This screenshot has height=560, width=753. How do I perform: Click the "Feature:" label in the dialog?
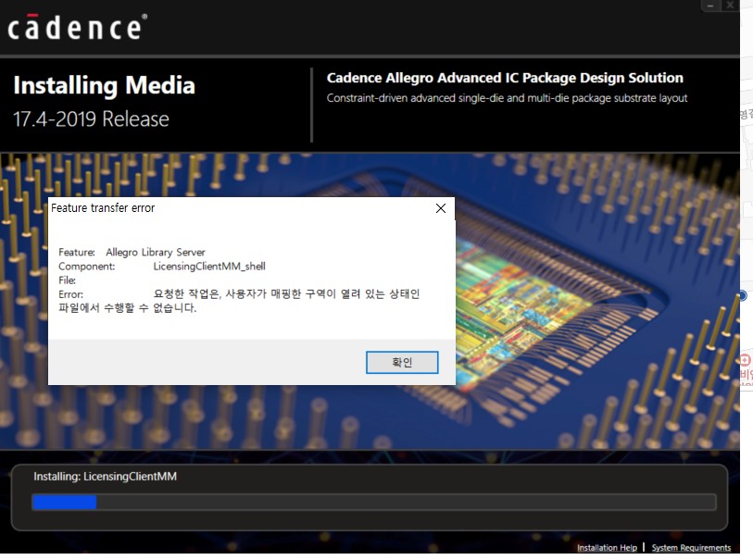pos(77,252)
